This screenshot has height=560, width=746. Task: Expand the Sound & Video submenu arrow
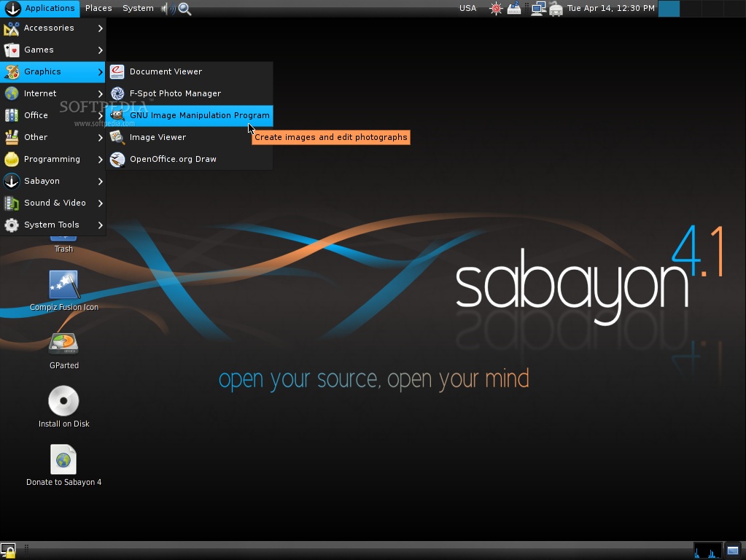coord(101,203)
